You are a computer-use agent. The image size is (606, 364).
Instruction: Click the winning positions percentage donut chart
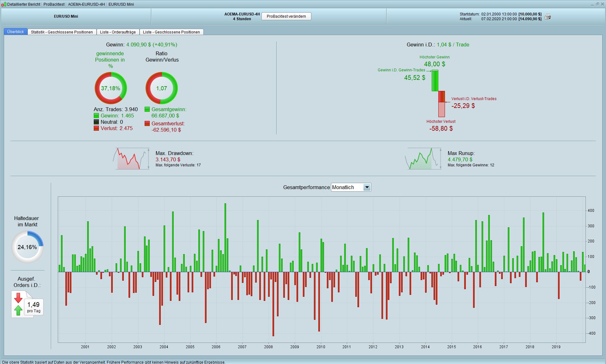click(x=111, y=88)
